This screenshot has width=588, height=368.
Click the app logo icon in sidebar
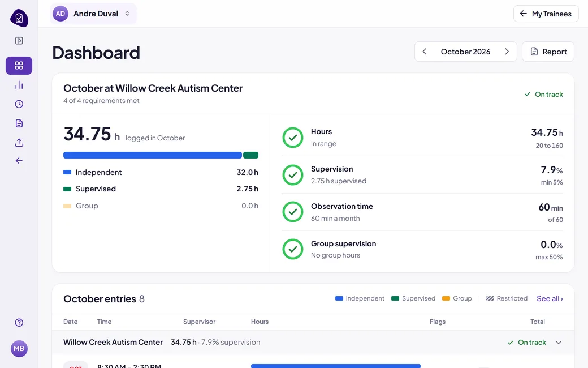pos(19,18)
